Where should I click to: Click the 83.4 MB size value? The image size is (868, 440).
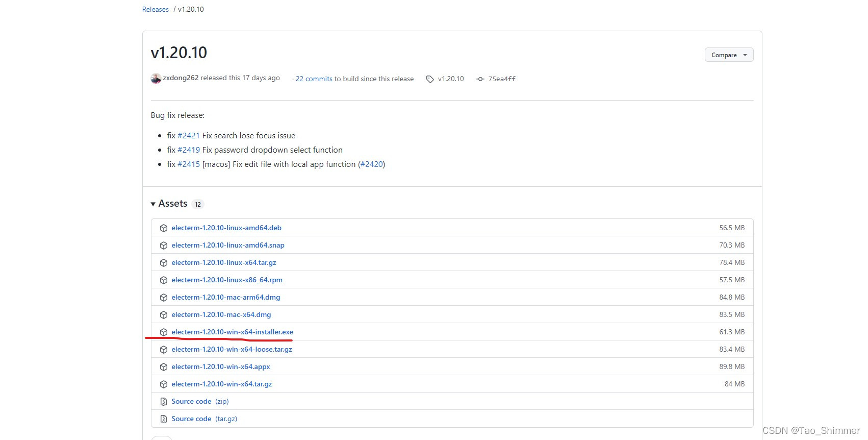pos(732,349)
